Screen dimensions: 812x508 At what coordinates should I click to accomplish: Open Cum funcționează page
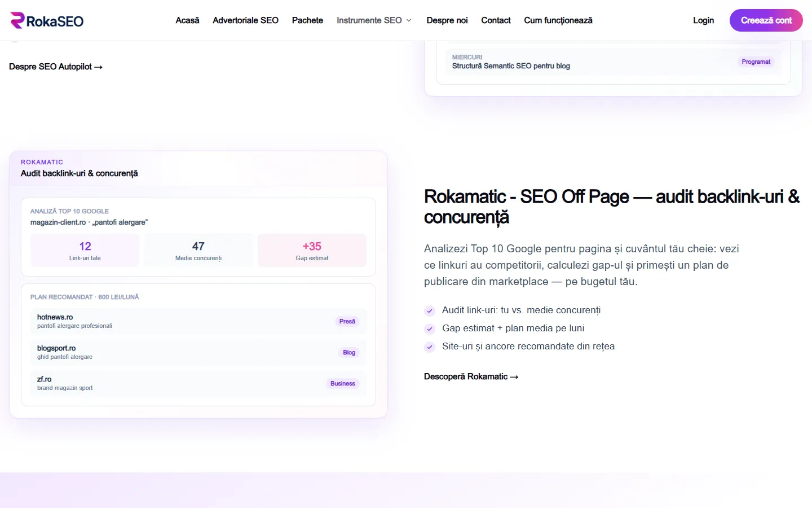click(x=558, y=20)
